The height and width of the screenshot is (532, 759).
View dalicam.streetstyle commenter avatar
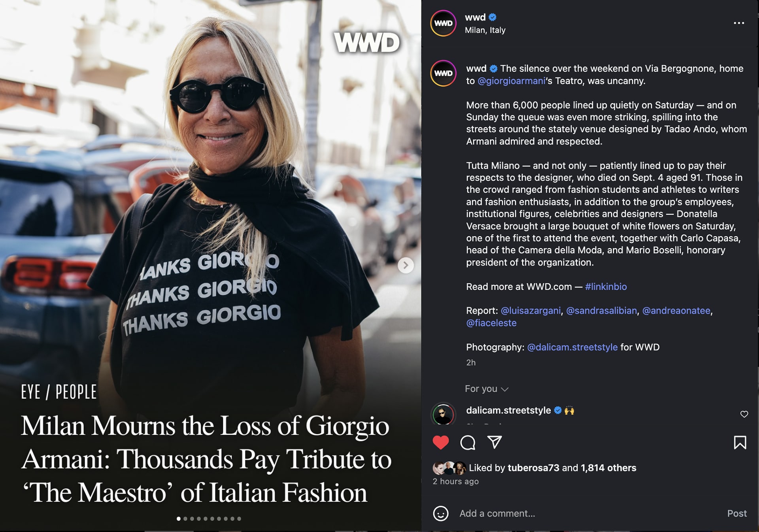coord(444,414)
